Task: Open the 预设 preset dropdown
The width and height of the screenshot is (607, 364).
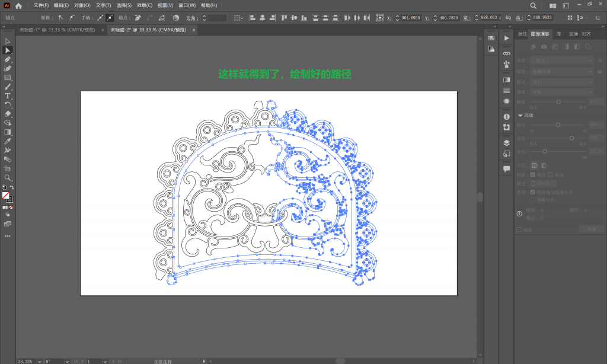Action: point(562,60)
